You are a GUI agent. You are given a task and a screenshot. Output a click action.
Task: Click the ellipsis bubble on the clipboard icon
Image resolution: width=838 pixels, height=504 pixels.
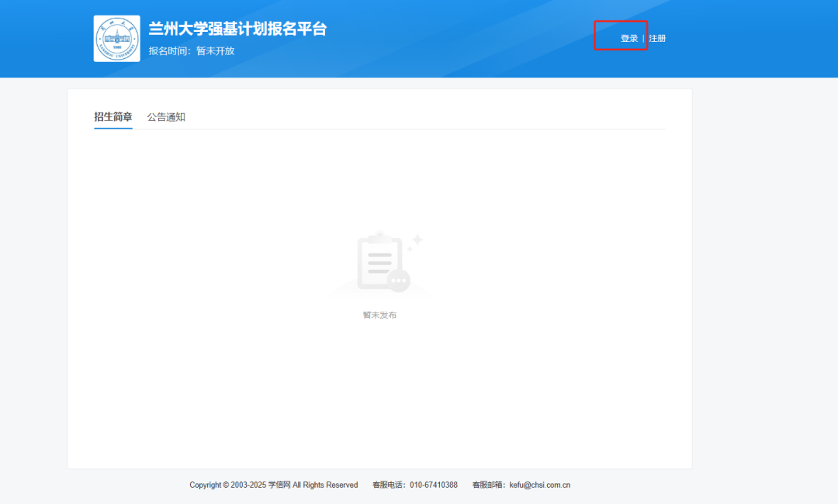399,281
